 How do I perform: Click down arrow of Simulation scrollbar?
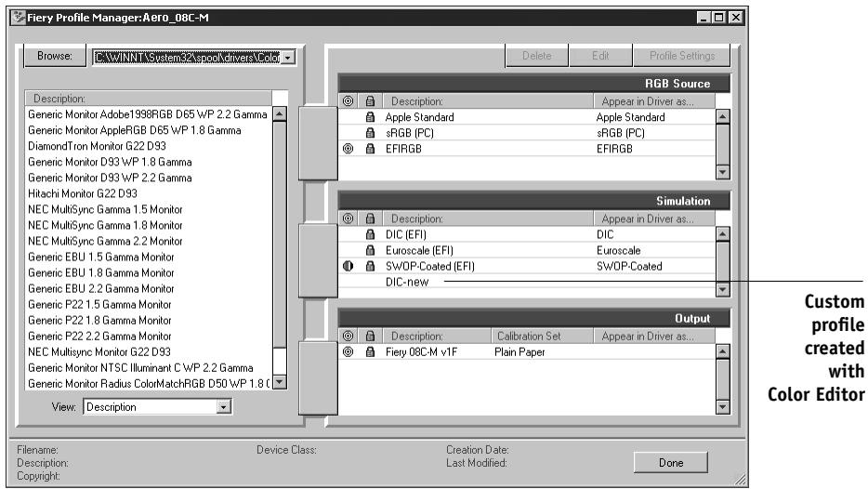click(722, 289)
